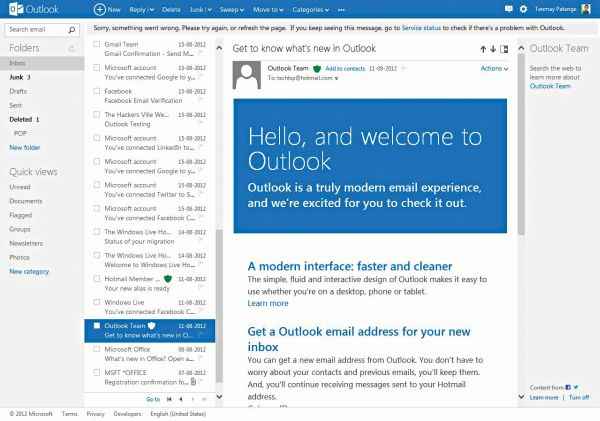The image size is (600, 421).
Task: Toggle the selected Outlook Team message checkbox
Action: coord(96,325)
